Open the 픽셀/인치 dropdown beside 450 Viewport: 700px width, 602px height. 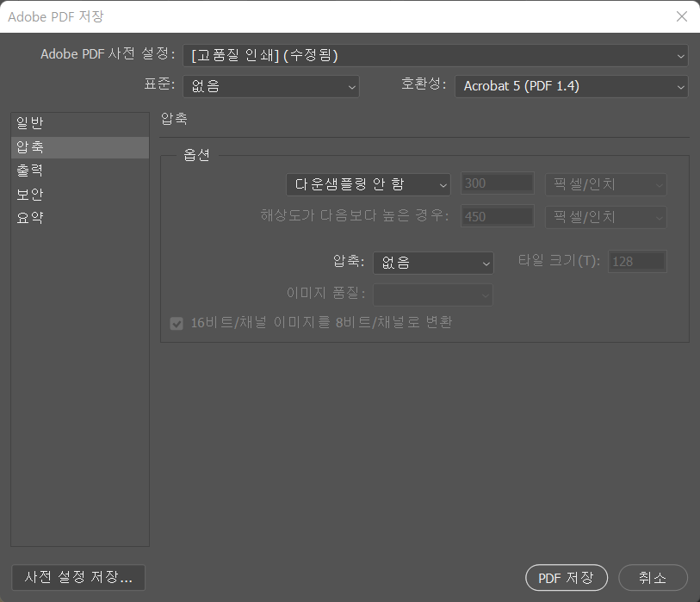606,218
